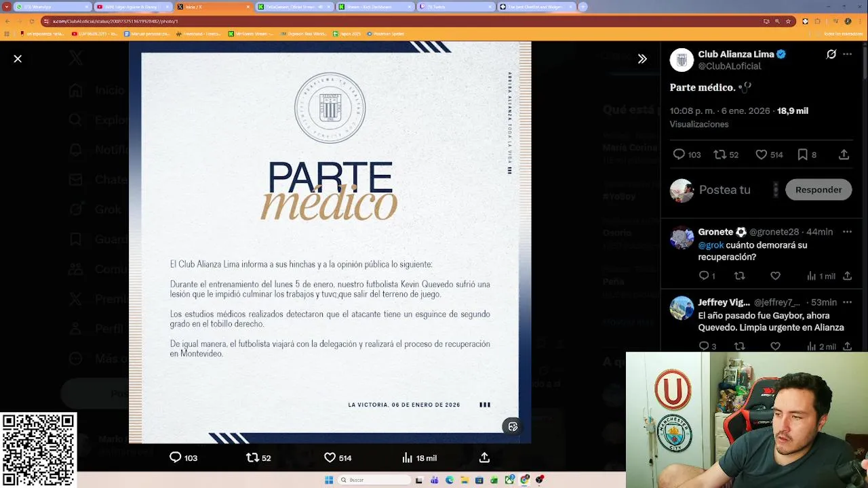The width and height of the screenshot is (868, 488).
Task: Bookmark the post using the icon showing 8
Action: coord(806,155)
